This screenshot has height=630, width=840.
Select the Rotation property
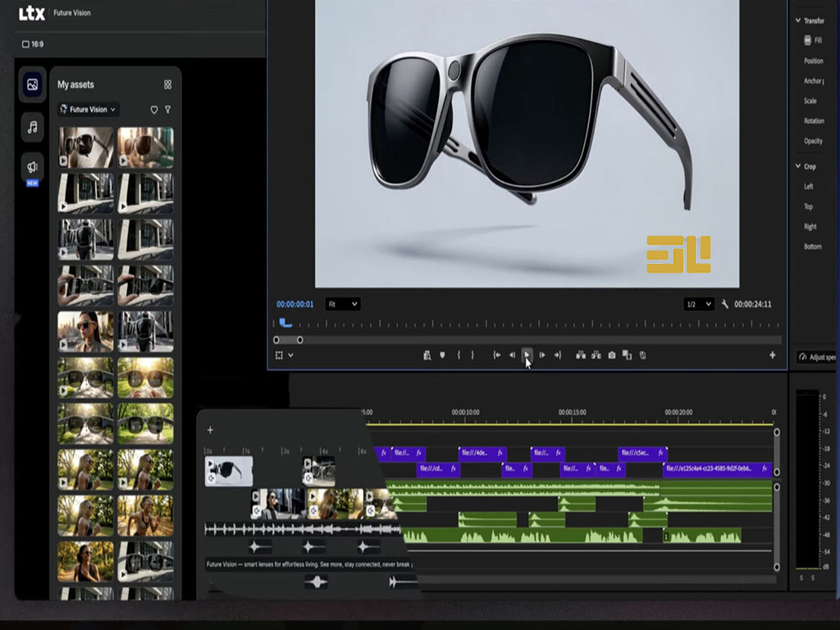(814, 121)
